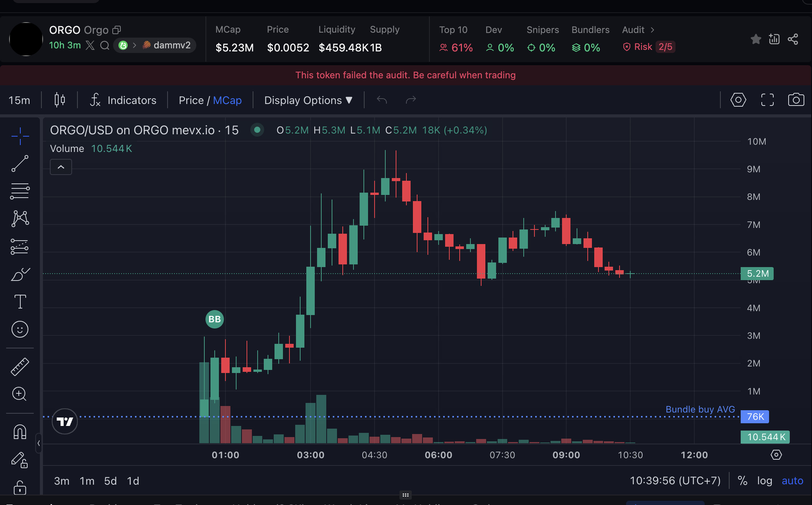Open the TradingView logo link

point(65,421)
